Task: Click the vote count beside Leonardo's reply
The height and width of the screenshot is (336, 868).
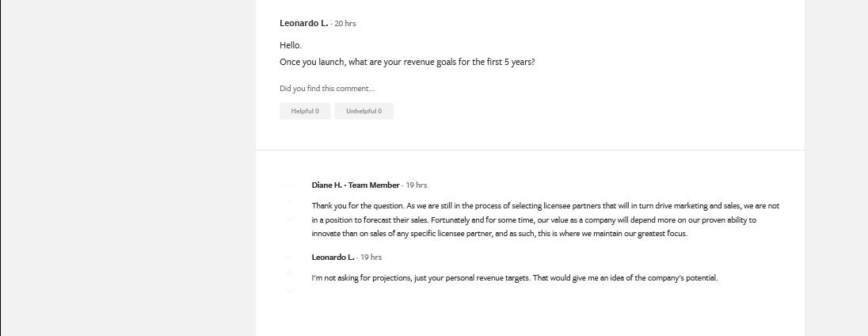Action: (x=288, y=274)
